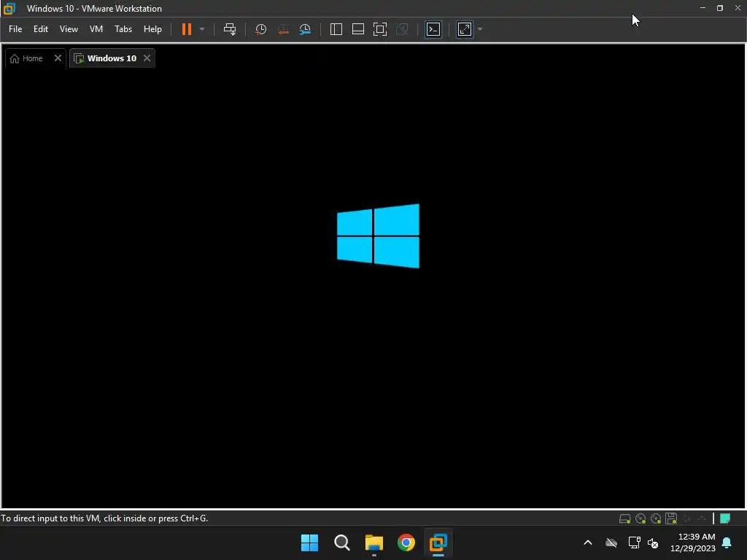Click the floppy drive status icon

coord(671,518)
